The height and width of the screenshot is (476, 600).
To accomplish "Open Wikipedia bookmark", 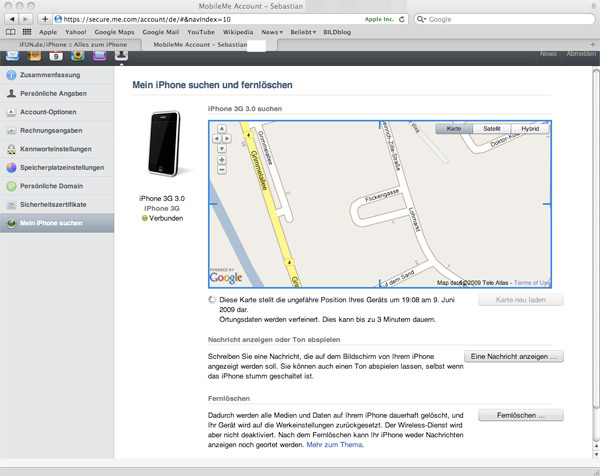I will coord(238,32).
